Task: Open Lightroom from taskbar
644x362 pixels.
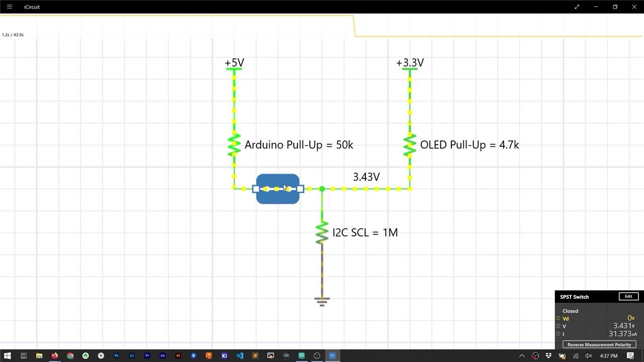Action: pyautogui.click(x=132, y=355)
